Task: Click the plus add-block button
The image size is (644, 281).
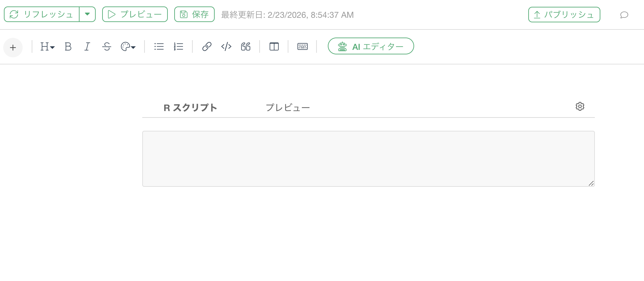Action: click(13, 48)
